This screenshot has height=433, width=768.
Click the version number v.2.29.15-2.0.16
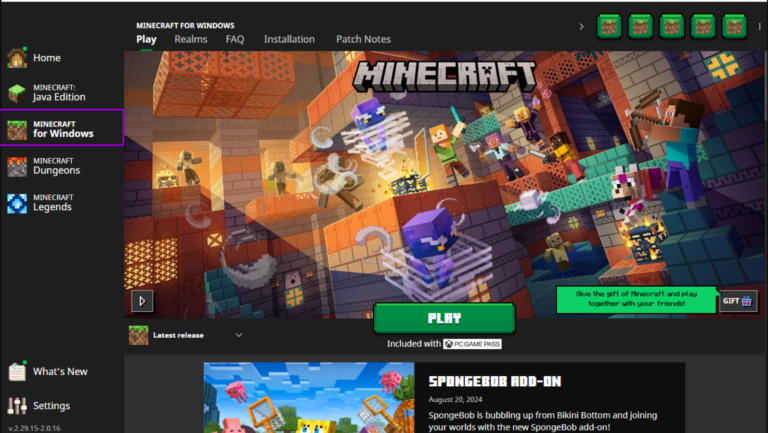[34, 428]
